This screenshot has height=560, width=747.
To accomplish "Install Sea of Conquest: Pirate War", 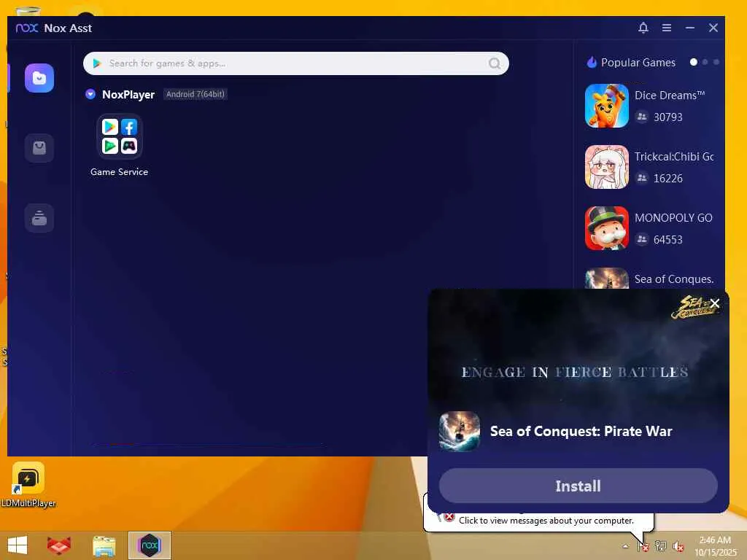I will pos(578,486).
